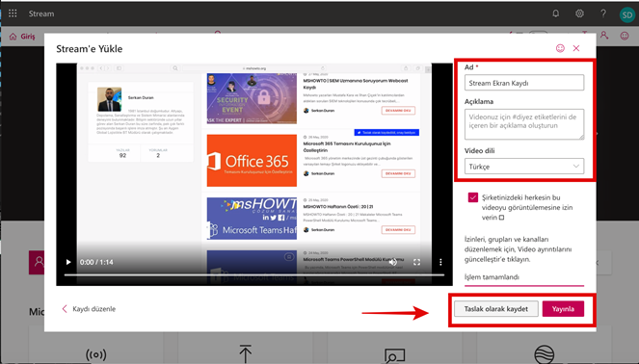
Task: Go back via Kaydı düzenle
Action: pyautogui.click(x=89, y=308)
